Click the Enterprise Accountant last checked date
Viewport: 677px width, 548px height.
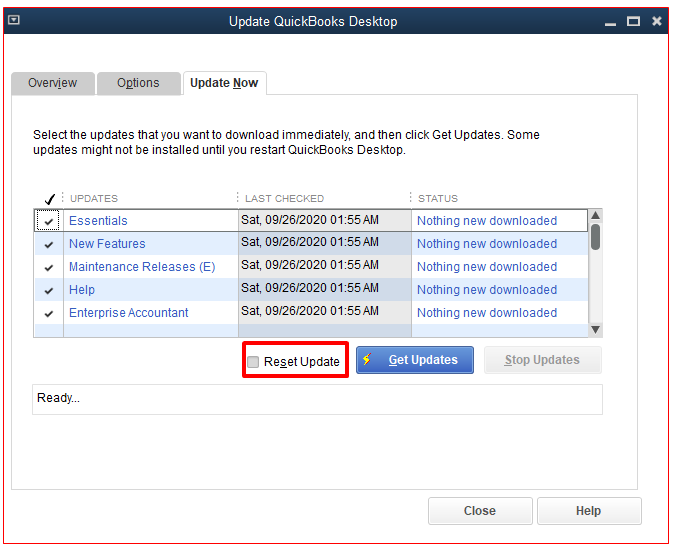[x=324, y=312]
